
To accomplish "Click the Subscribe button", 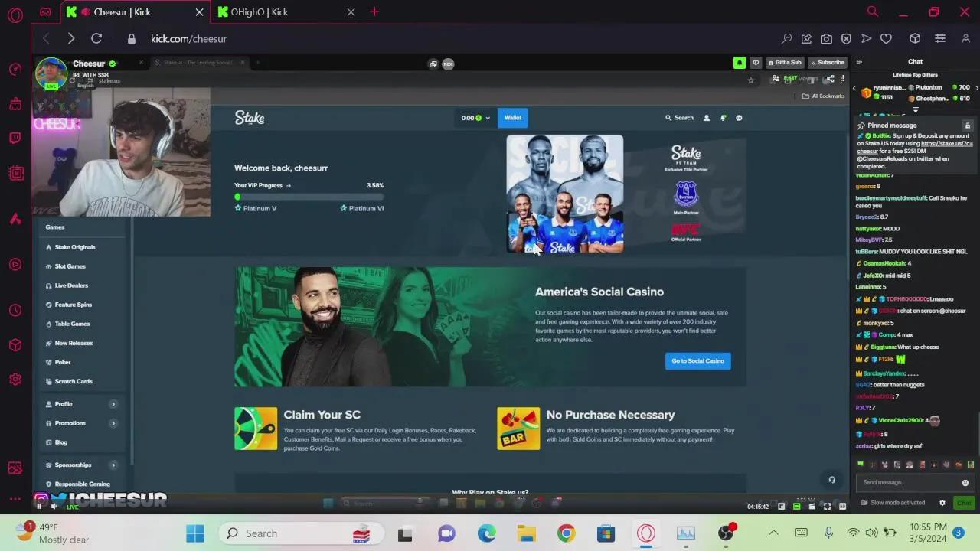I will [x=827, y=63].
